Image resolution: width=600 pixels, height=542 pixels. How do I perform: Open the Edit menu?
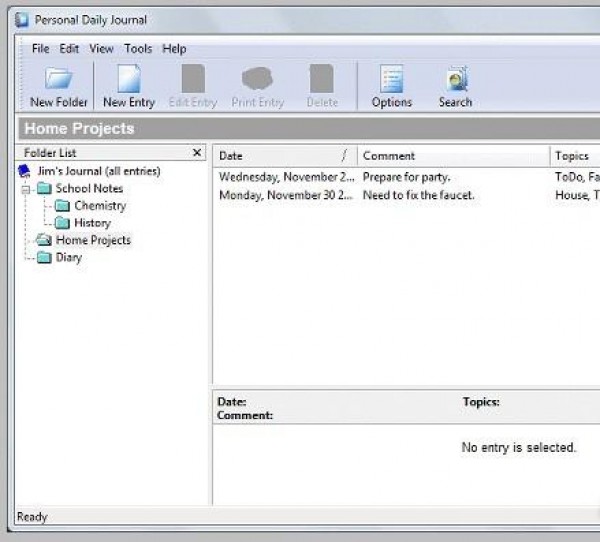69,49
